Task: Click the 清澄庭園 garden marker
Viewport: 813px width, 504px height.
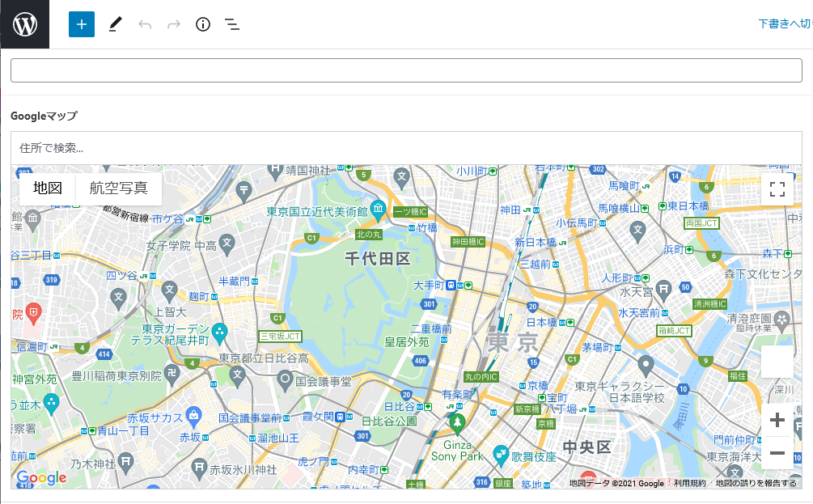Action: click(x=781, y=319)
